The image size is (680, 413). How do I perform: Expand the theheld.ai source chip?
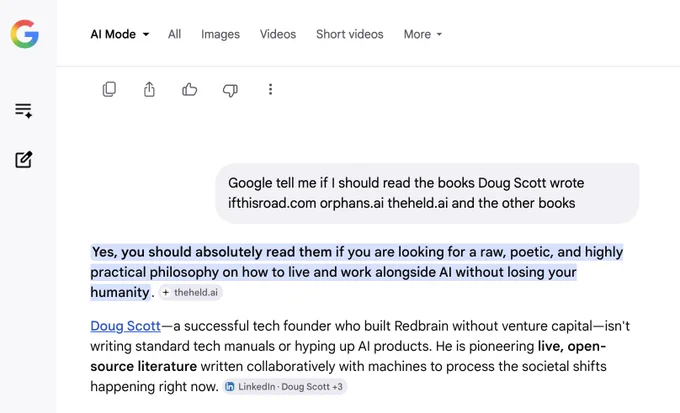point(190,292)
